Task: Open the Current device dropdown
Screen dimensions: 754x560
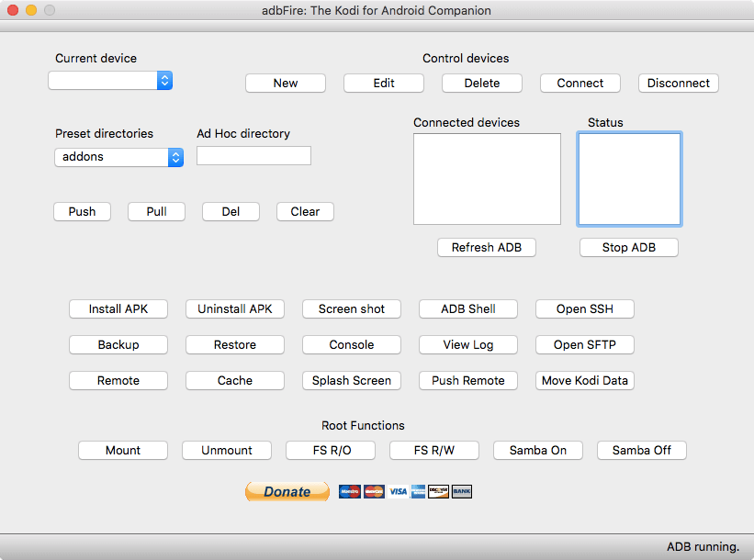Action: 110,81
